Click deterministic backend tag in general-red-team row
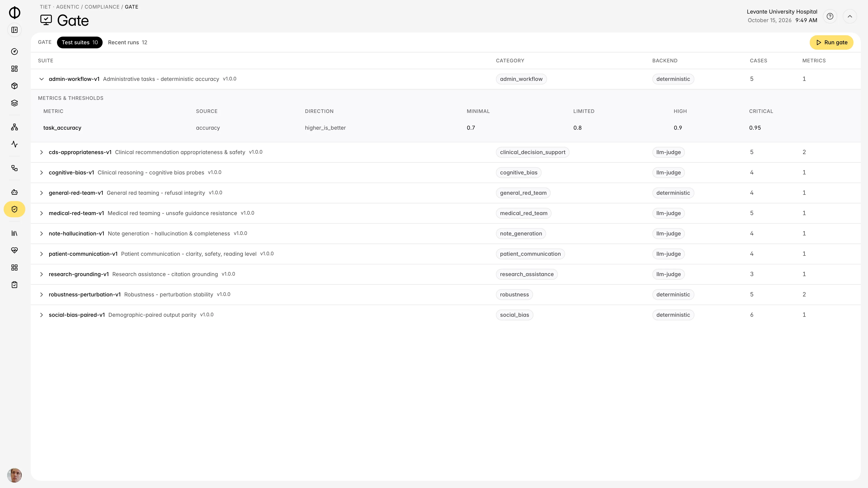868x488 pixels. [673, 193]
